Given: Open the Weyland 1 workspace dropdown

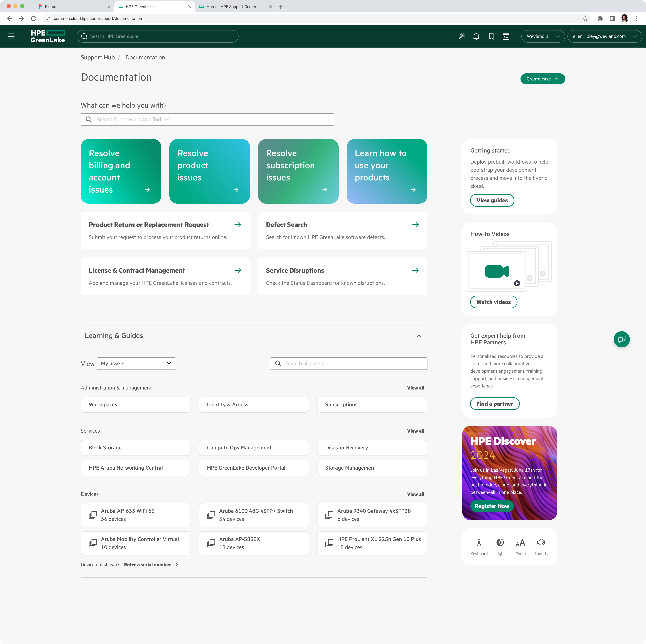Looking at the screenshot, I should tap(543, 36).
